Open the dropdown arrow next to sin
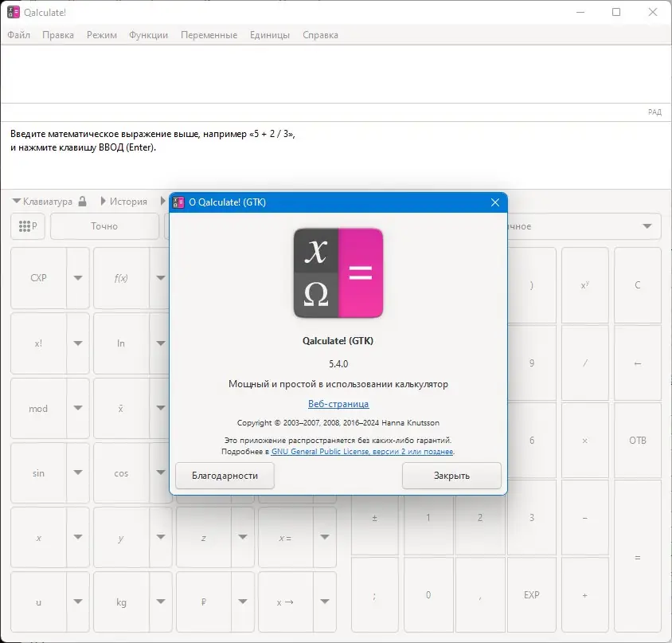Screen dimensions: 672x643 tap(78, 472)
